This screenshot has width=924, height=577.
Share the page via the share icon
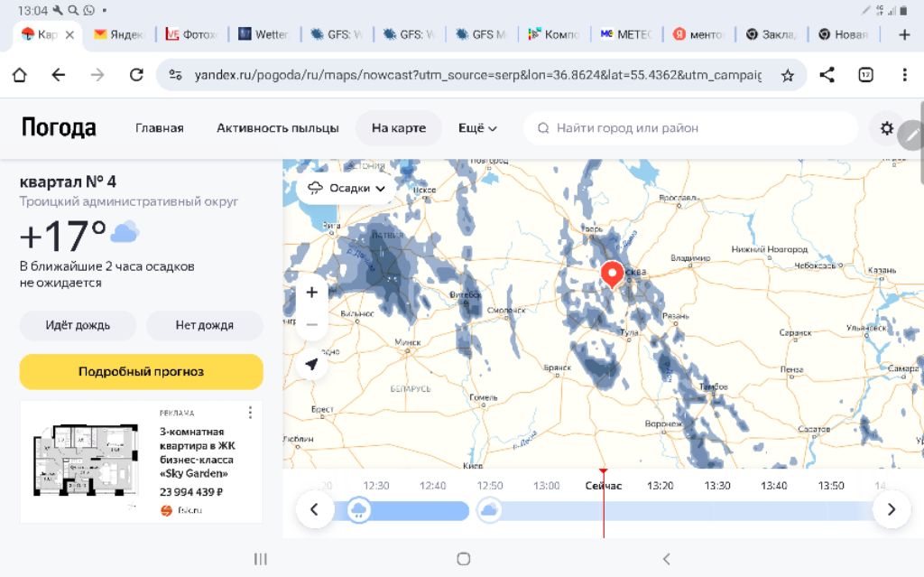pos(827,75)
